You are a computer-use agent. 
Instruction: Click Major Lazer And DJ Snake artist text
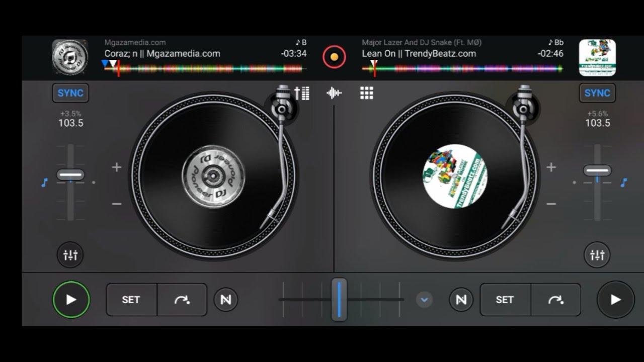[422, 43]
